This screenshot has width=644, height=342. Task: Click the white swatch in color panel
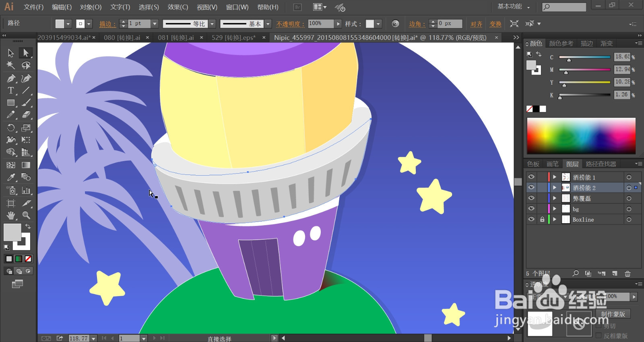543,109
